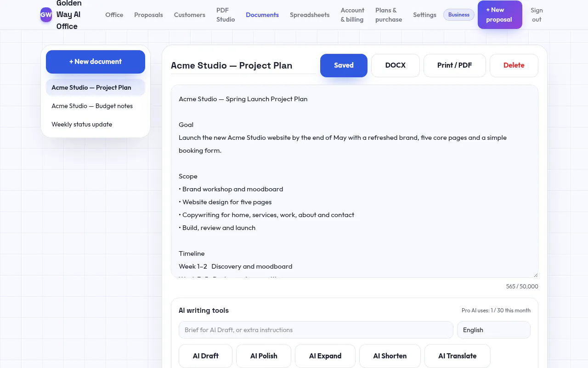Click the Print / PDF button

[x=454, y=65]
